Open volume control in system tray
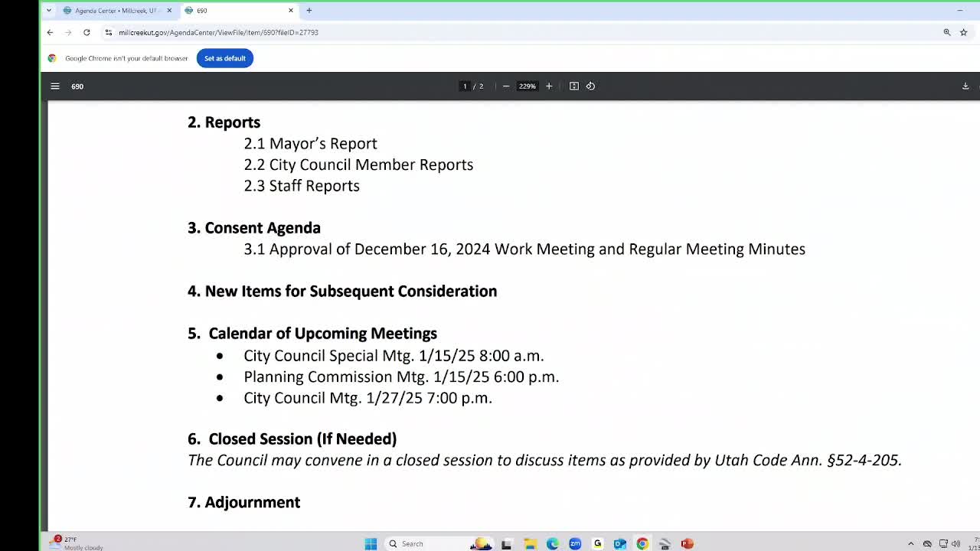Viewport: 980px width, 551px height. coord(955,544)
